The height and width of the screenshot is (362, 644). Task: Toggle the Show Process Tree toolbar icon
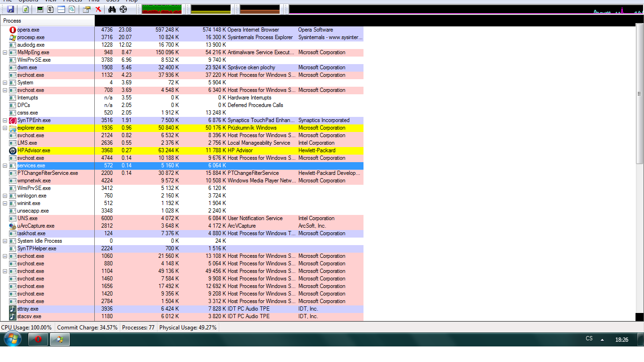click(50, 9)
